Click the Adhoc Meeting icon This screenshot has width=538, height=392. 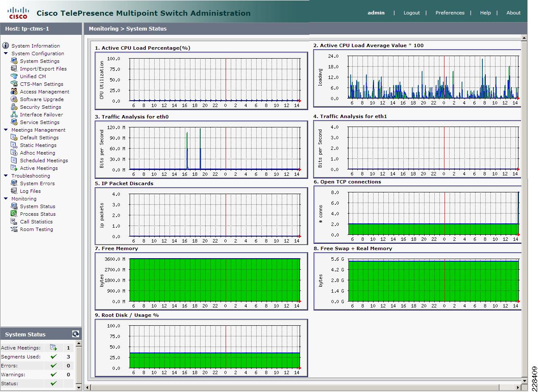tap(14, 153)
